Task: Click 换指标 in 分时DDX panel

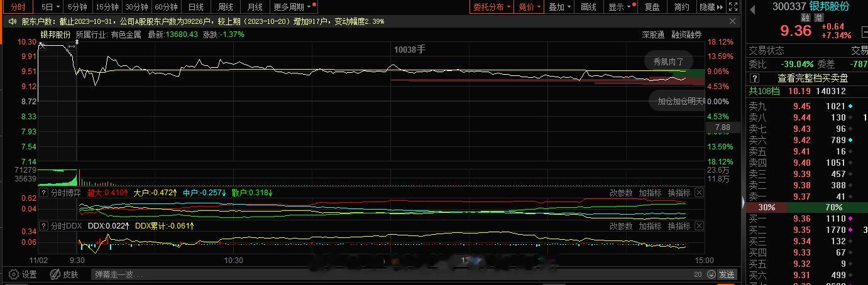Action: tap(679, 226)
